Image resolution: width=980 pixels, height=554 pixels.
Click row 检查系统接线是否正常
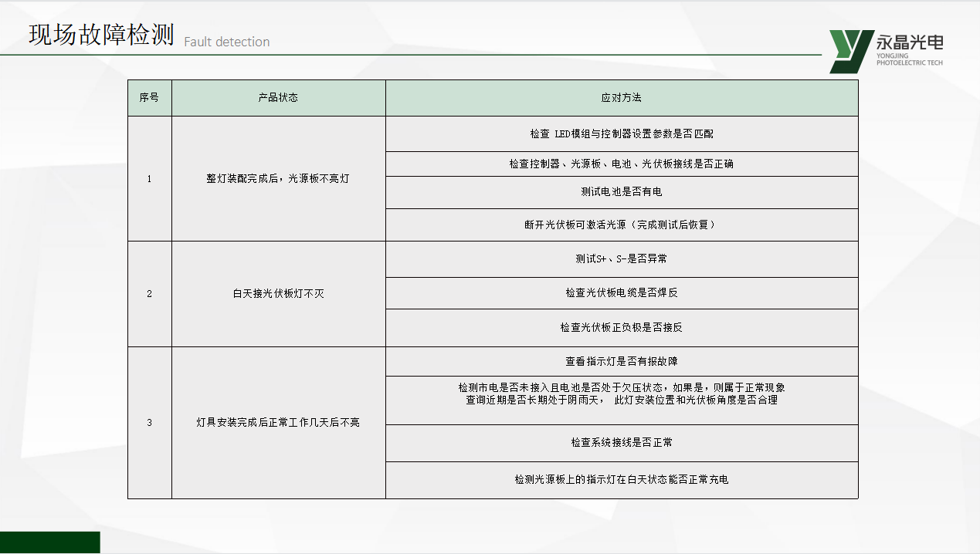(x=622, y=443)
